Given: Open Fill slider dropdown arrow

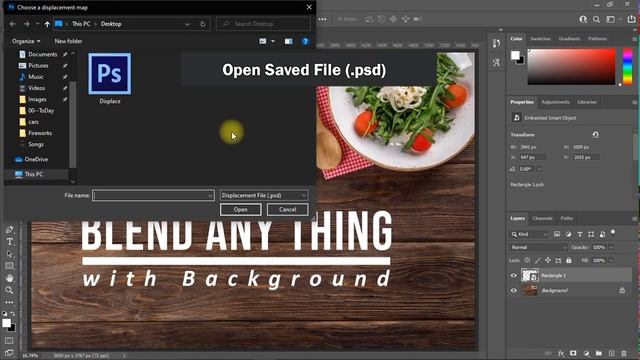Looking at the screenshot, I should [611, 260].
